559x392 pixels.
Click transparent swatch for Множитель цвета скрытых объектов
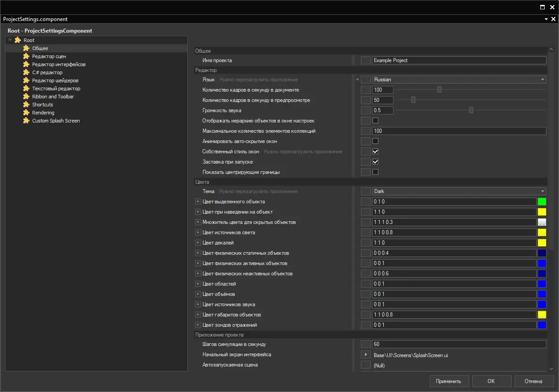click(x=542, y=222)
